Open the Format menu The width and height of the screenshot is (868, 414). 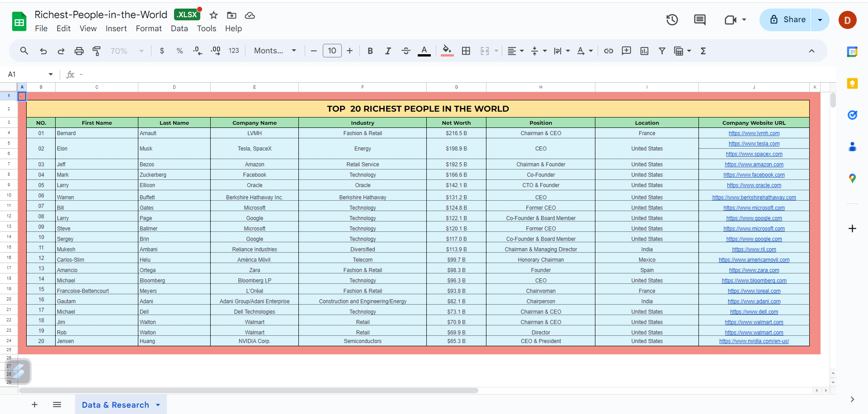(149, 28)
